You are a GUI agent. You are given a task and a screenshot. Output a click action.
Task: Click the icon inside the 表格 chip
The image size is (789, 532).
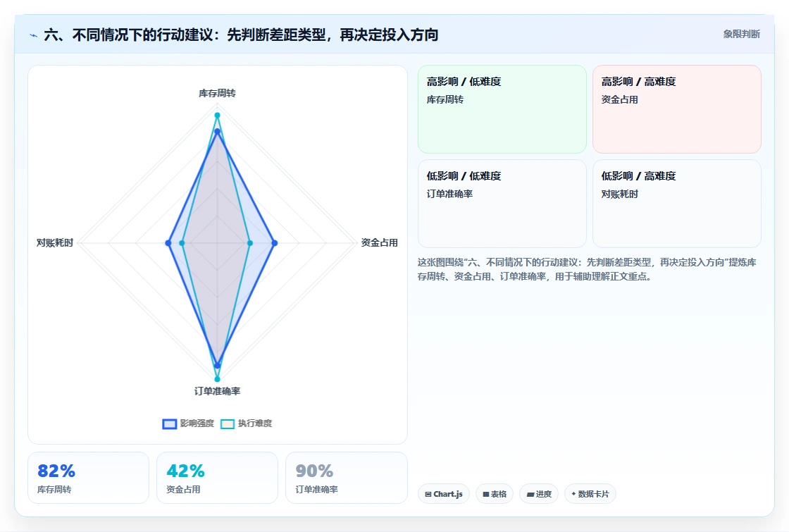pos(486,494)
